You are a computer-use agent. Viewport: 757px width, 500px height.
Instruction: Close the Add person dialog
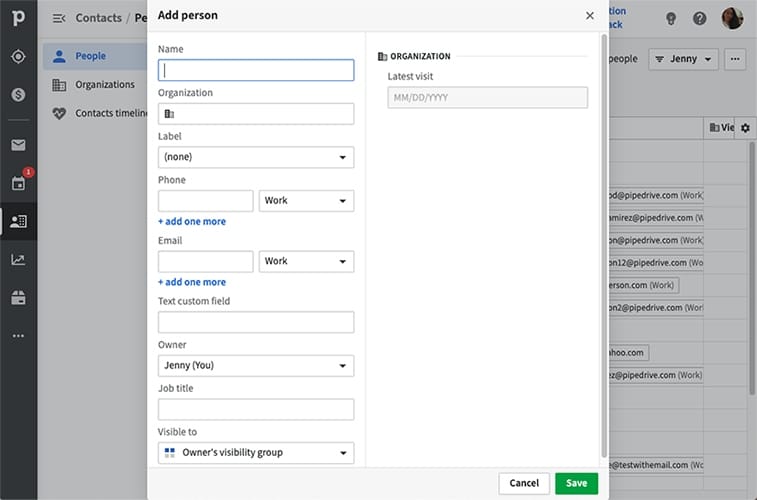pyautogui.click(x=589, y=15)
